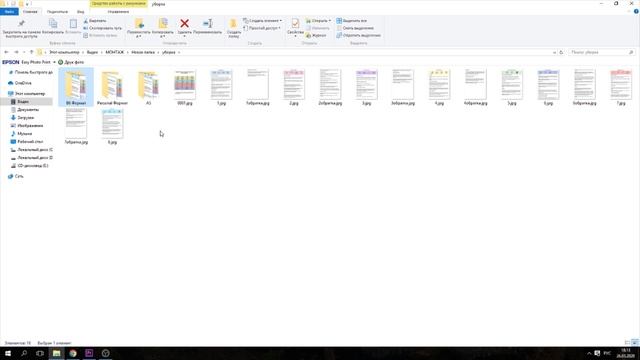Viewport: 640px width, 360px height.
Task: Select Документы in the navigation pane
Action: pos(28,110)
